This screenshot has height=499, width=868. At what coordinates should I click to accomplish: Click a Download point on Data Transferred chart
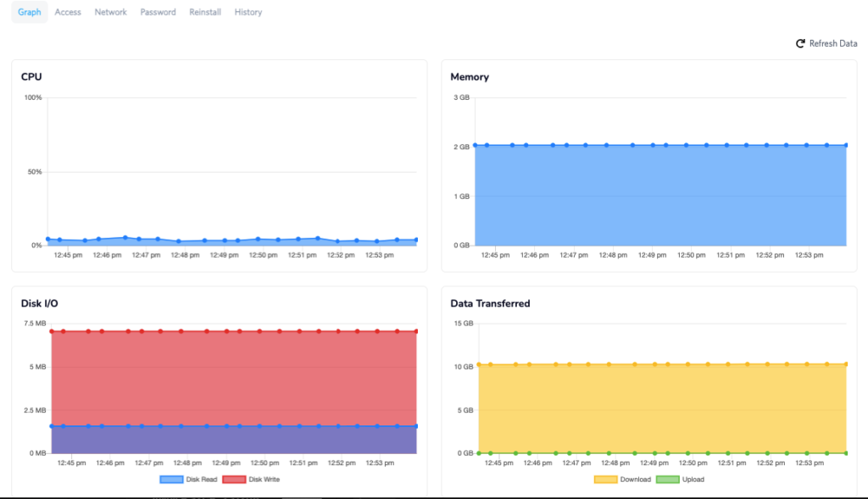tap(558, 364)
